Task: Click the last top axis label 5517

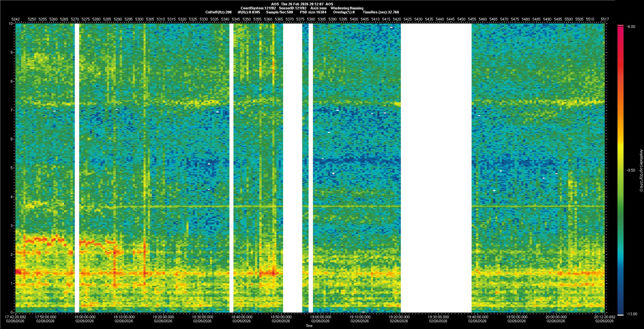Action: click(605, 19)
